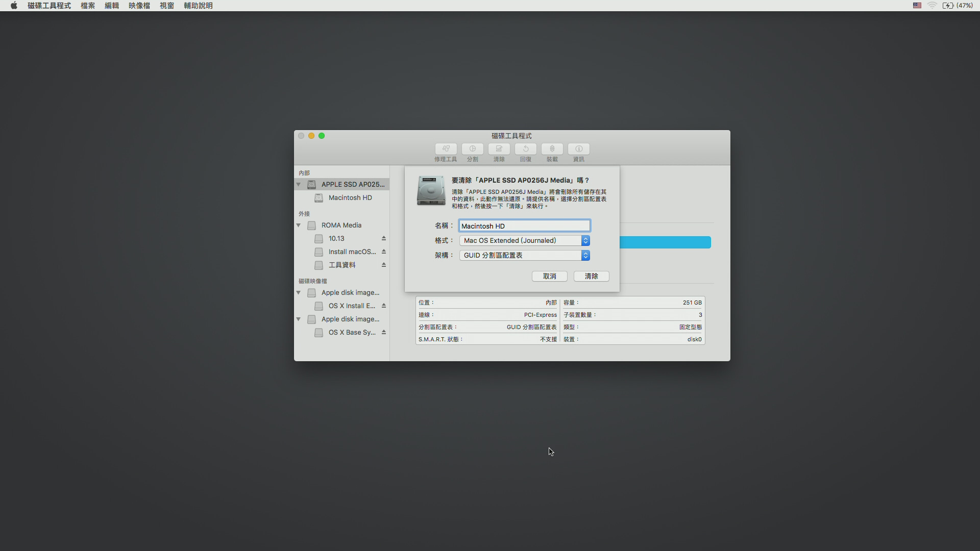Image resolution: width=980 pixels, height=551 pixels.
Task: Click the S.M.A.R.T. 狀態 label
Action: (440, 339)
